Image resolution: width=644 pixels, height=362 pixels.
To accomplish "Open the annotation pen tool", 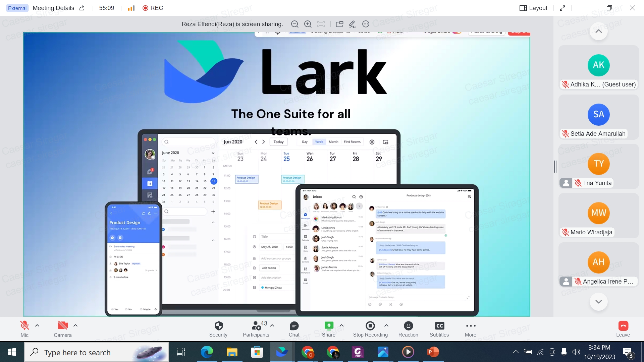I will click(x=352, y=24).
